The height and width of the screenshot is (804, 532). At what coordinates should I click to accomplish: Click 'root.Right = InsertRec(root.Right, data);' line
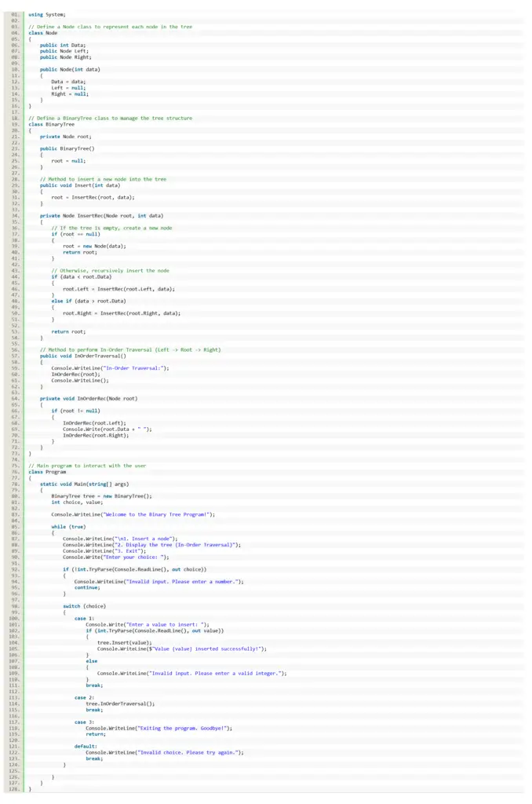pyautogui.click(x=122, y=313)
